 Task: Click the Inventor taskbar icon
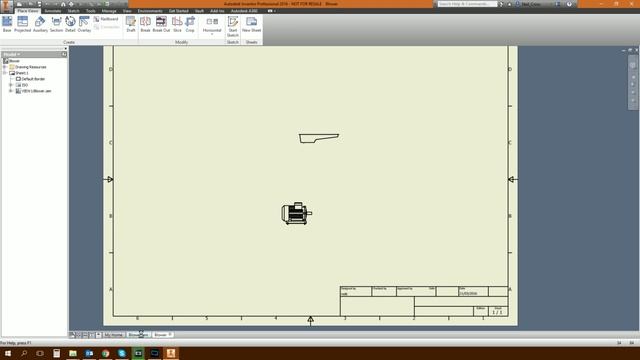[171, 353]
